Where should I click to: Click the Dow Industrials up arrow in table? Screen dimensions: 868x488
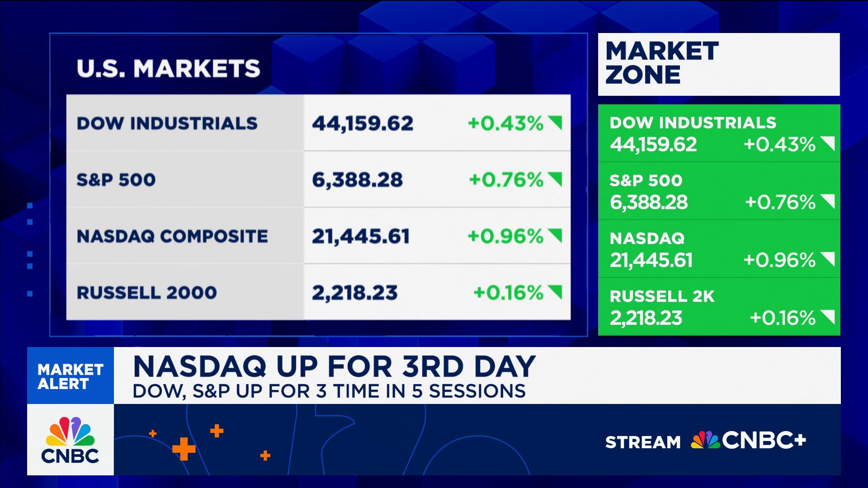tap(556, 122)
